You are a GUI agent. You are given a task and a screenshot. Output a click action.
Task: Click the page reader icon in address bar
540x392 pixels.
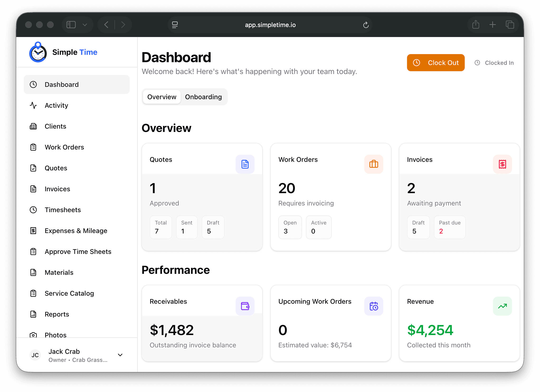175,25
